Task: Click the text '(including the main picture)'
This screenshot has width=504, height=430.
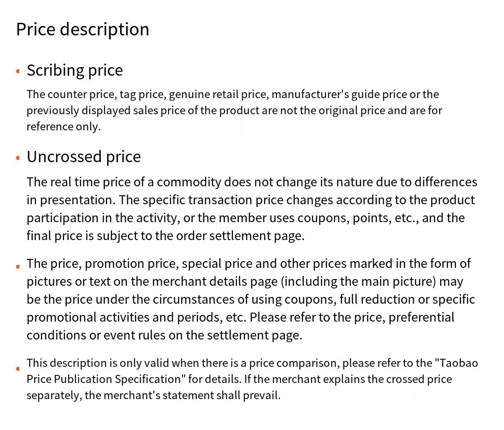Action: 358,282
